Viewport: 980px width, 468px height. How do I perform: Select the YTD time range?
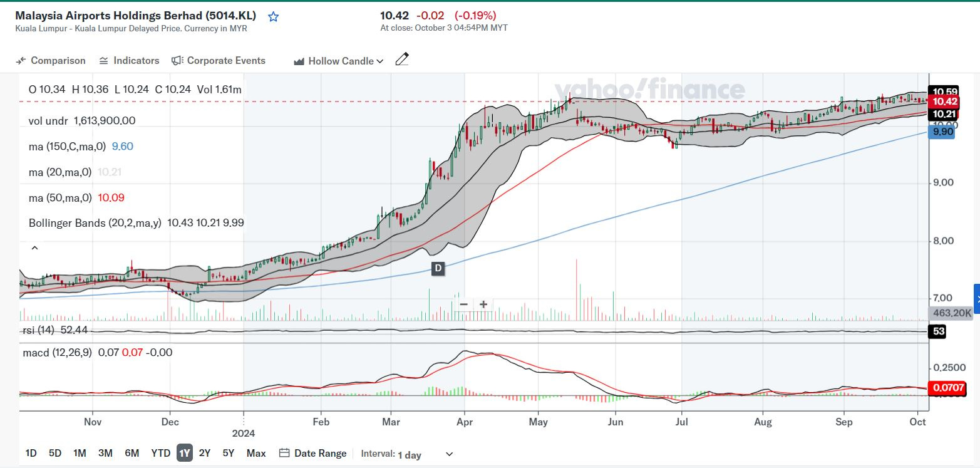coord(160,453)
